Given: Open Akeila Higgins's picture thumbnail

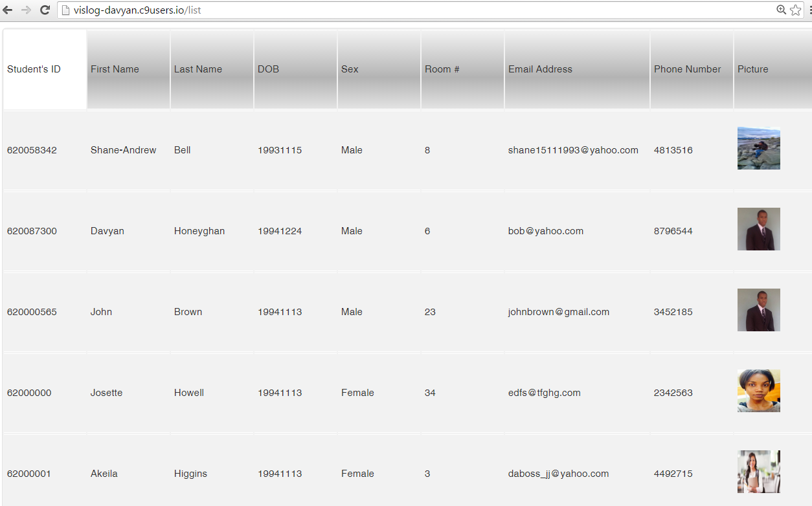Looking at the screenshot, I should pyautogui.click(x=759, y=472).
